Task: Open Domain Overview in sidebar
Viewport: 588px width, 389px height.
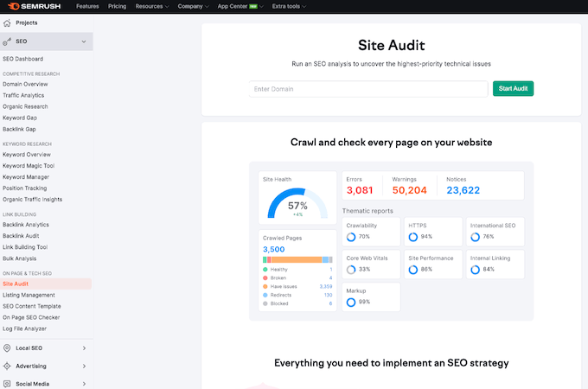Action: pyautogui.click(x=25, y=84)
